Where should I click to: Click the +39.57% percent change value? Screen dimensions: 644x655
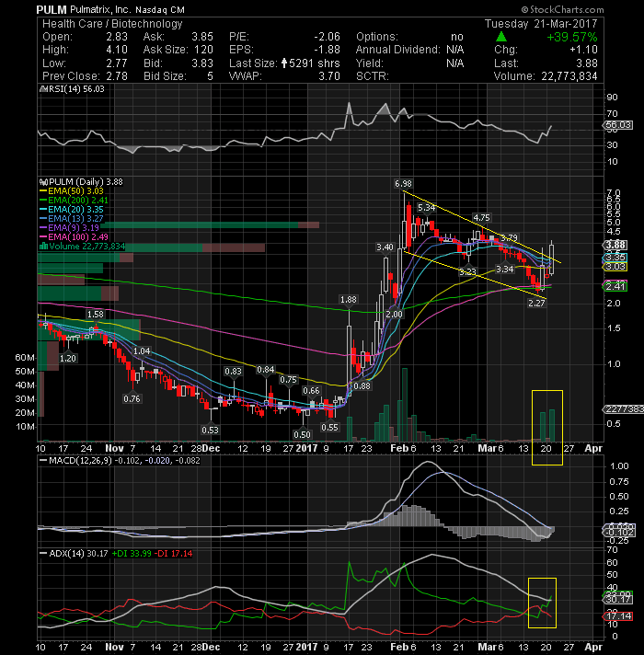point(571,37)
